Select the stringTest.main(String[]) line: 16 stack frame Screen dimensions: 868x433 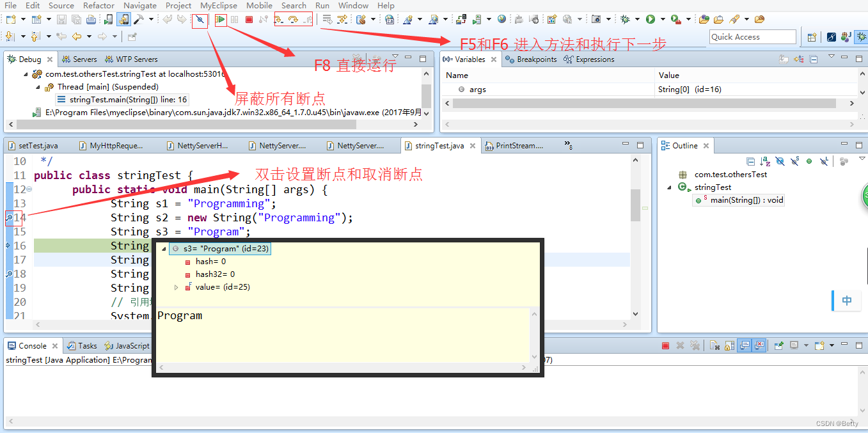(x=122, y=100)
